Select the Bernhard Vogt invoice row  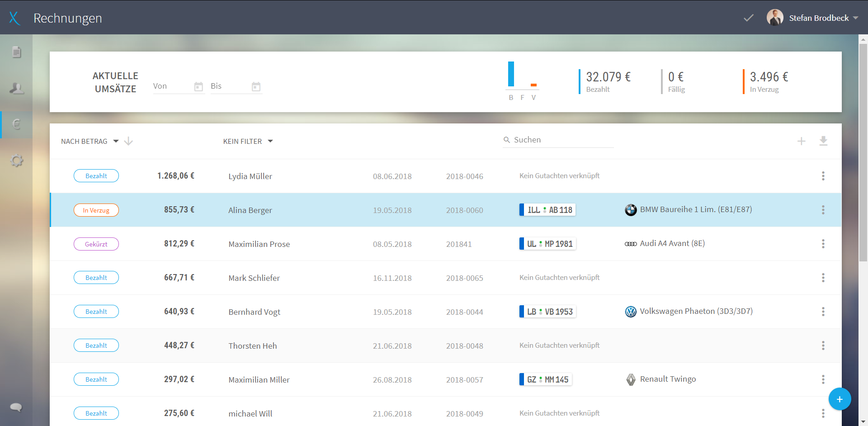[445, 312]
